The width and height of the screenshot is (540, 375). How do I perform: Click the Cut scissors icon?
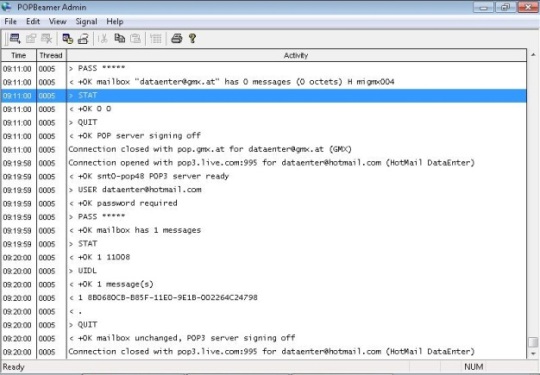point(103,39)
